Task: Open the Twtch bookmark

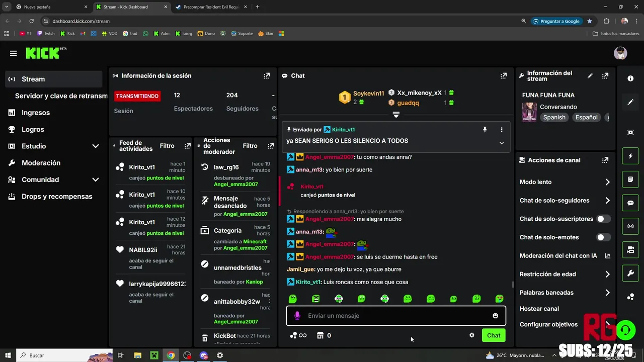Action: point(46,34)
